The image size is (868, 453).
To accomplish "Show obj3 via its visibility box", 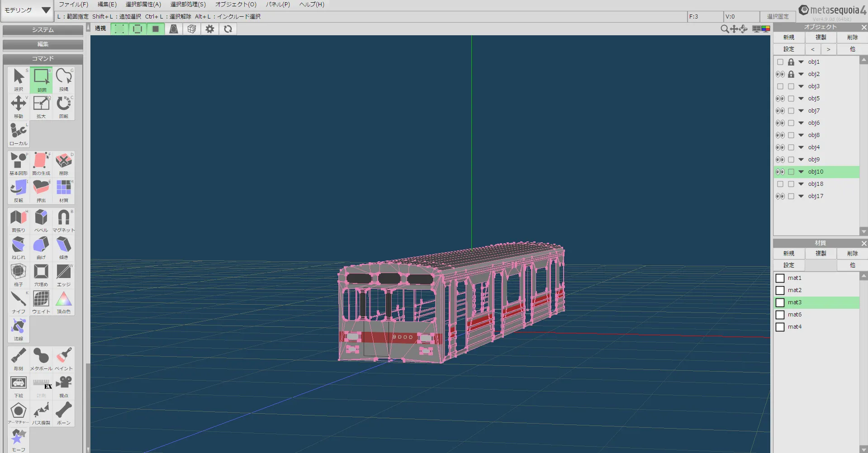I will (780, 86).
